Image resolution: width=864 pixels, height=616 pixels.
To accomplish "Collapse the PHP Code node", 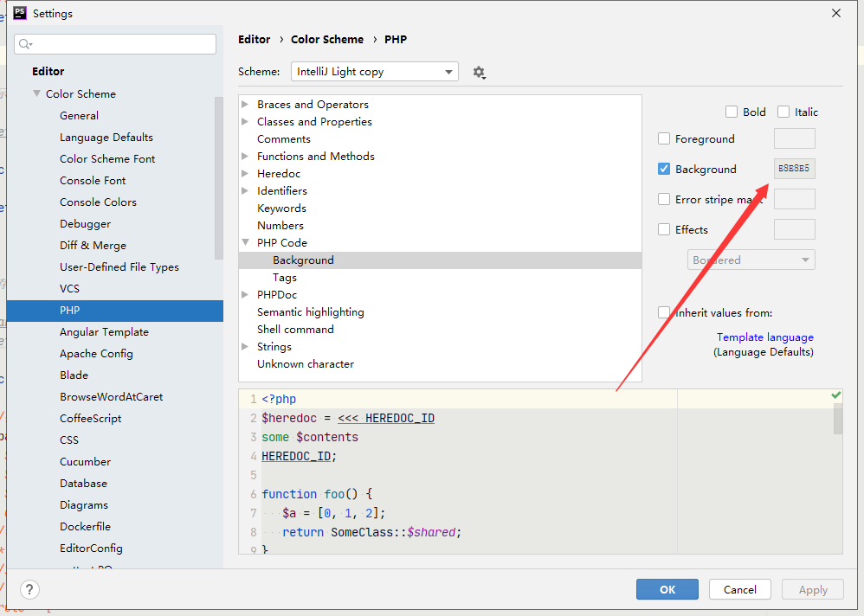I will tap(245, 242).
